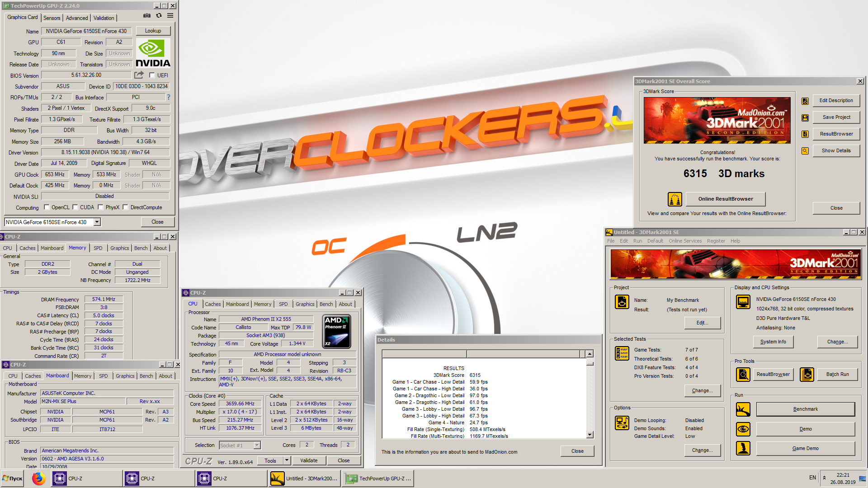Click the Project section icon in 3DMark
The image size is (868, 488).
coord(622,301)
